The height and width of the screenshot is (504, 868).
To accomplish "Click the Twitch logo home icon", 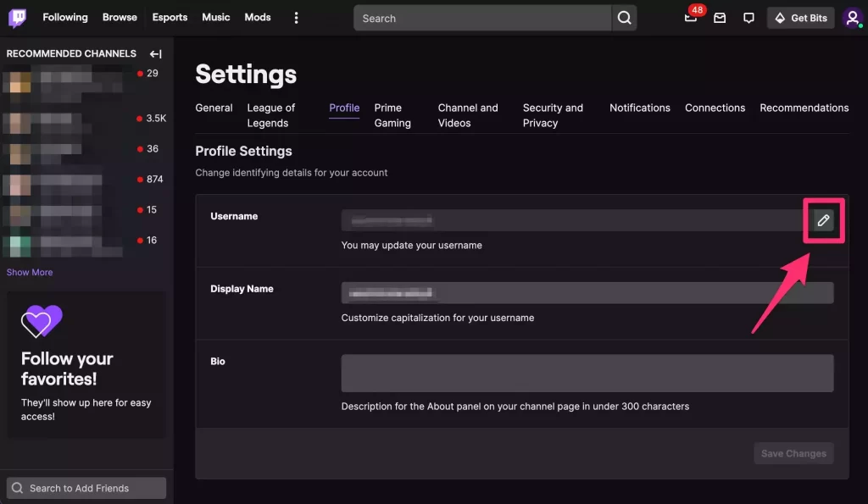I will pyautogui.click(x=18, y=18).
